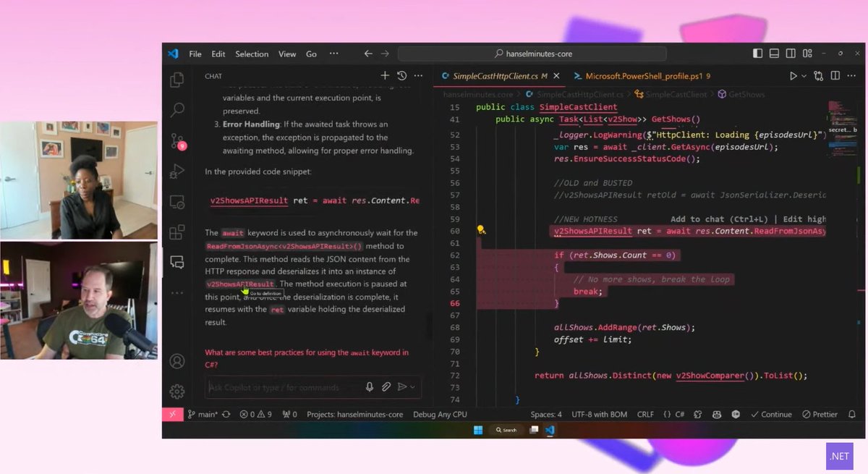Change end of line CRLF
The image size is (868, 474).
click(x=645, y=415)
